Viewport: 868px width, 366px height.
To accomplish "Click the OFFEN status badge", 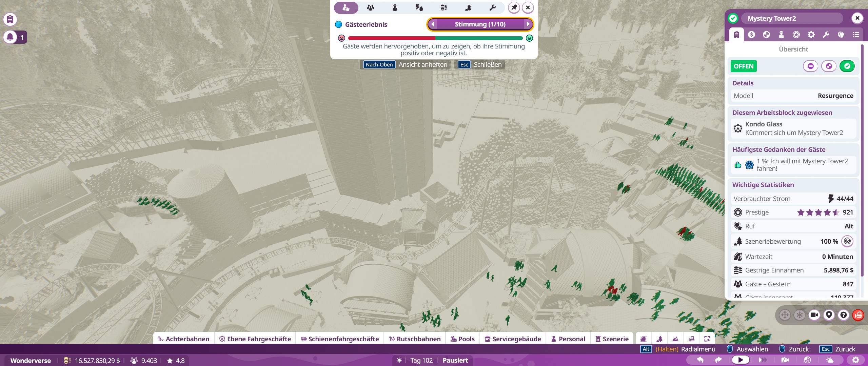I will point(744,66).
